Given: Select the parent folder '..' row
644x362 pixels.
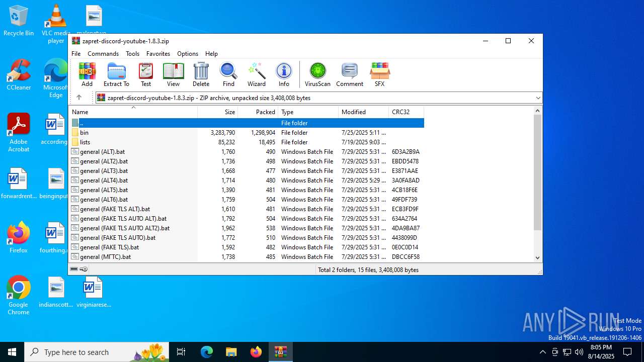Looking at the screenshot, I should click(247, 123).
